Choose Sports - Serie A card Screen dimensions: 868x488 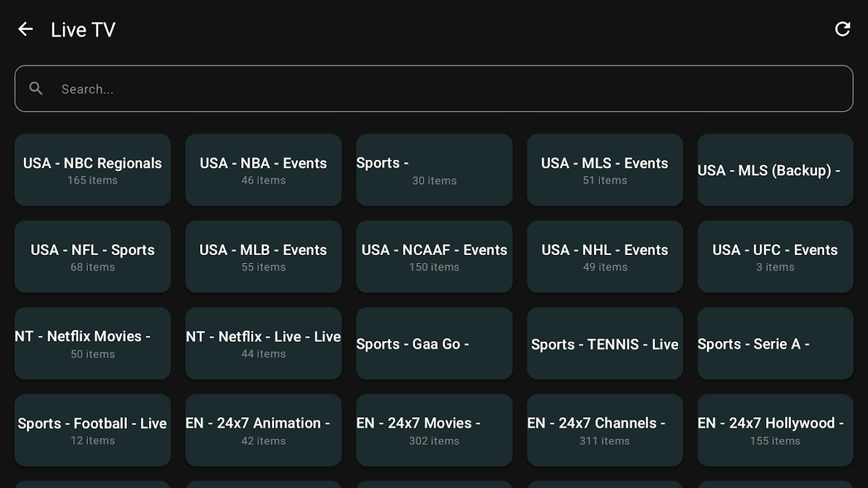tap(775, 343)
